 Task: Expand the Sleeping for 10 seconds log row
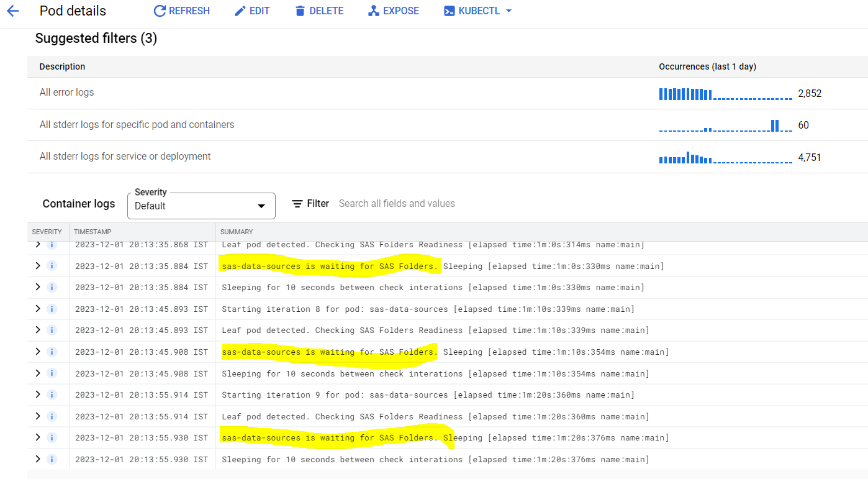tap(37, 287)
